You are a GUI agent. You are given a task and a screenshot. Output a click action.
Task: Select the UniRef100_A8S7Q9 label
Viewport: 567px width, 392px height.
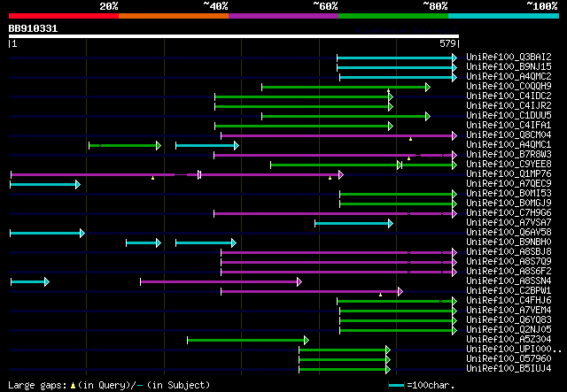(x=509, y=262)
